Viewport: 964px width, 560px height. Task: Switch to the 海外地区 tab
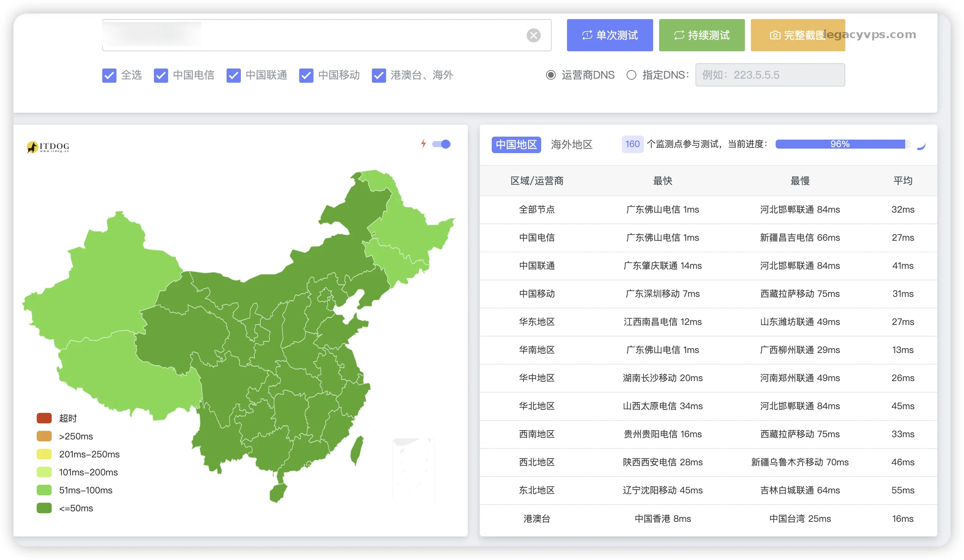[x=572, y=144]
